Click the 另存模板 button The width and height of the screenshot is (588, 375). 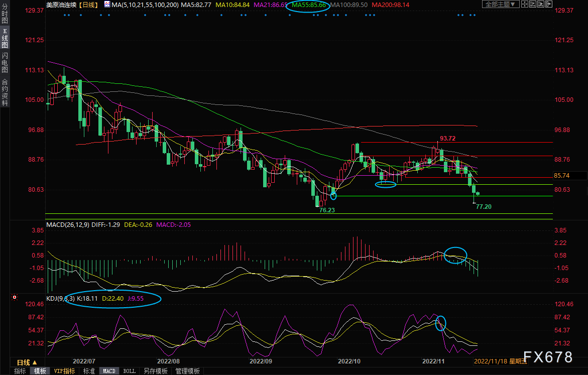[156, 371]
